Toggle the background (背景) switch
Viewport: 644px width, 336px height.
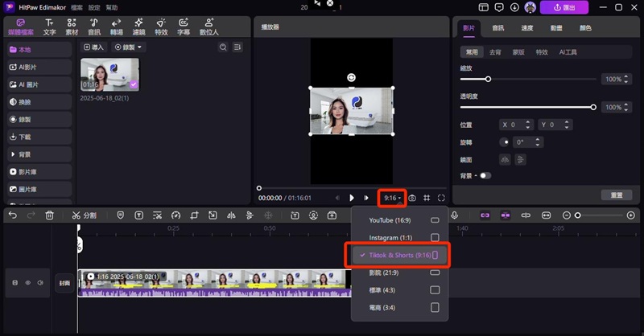485,175
